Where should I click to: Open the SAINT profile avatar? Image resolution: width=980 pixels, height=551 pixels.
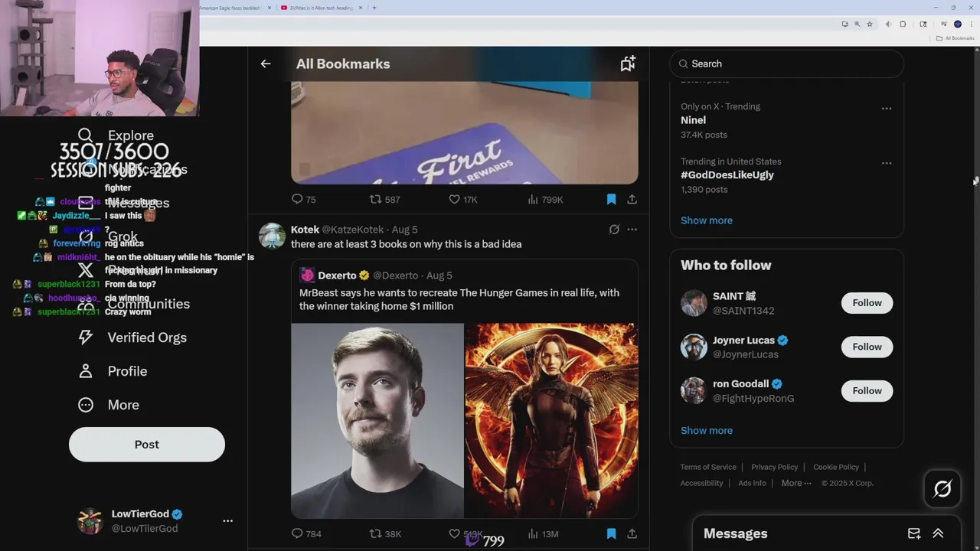694,303
